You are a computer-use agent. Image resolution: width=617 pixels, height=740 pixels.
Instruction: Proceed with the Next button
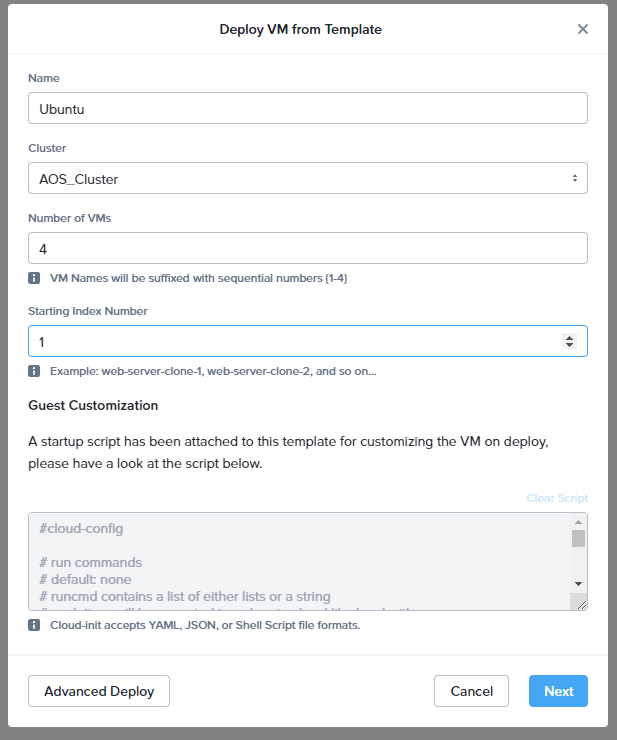pyautogui.click(x=558, y=691)
